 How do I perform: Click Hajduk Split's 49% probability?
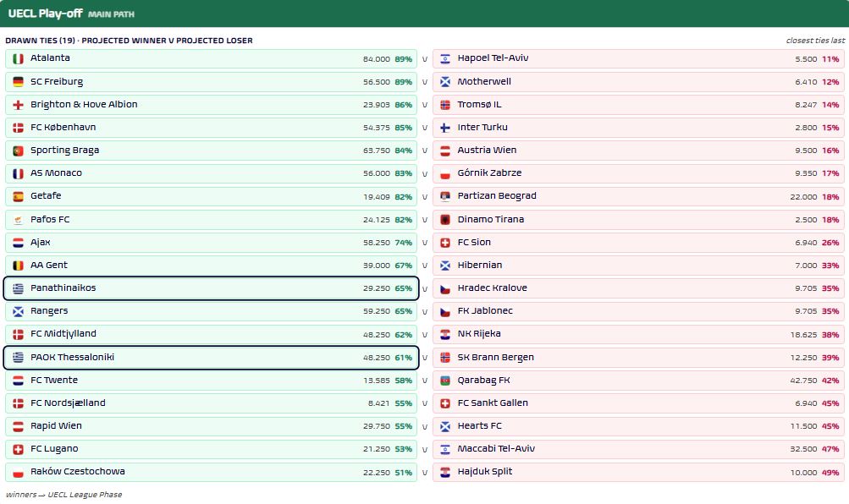click(830, 473)
